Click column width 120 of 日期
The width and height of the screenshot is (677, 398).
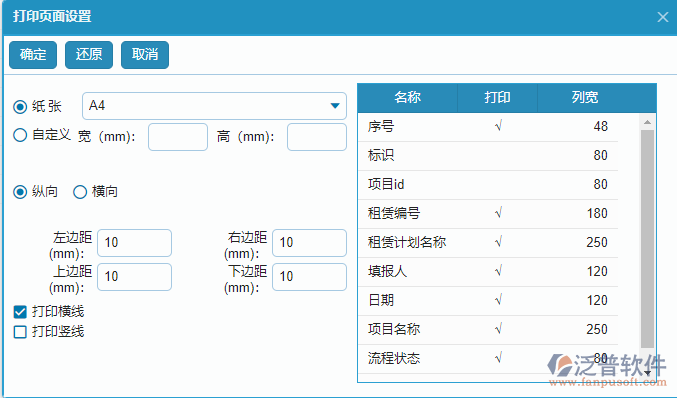point(597,300)
